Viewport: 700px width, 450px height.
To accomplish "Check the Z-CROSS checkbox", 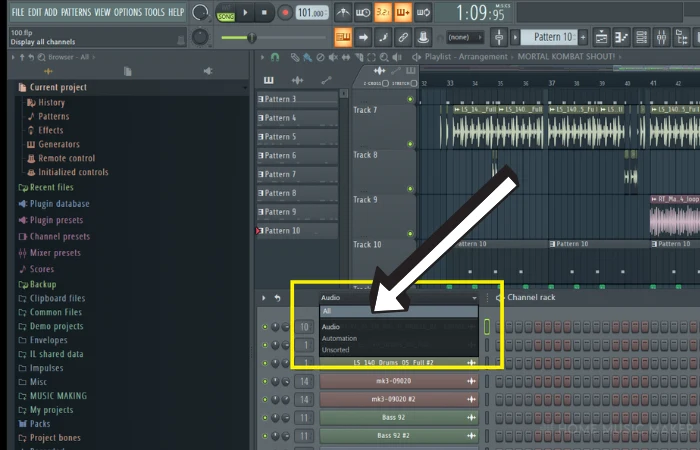I will pyautogui.click(x=385, y=83).
